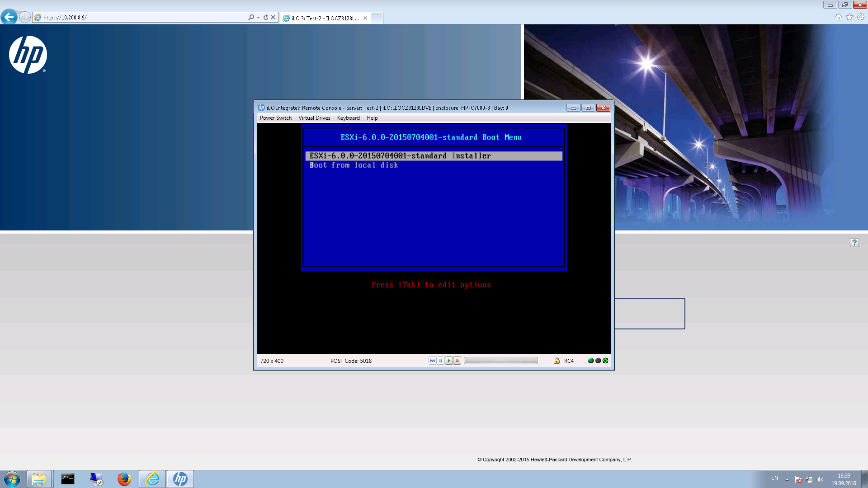Image resolution: width=868 pixels, height=488 pixels.
Task: Click the address bar search magnifier icon
Action: pyautogui.click(x=251, y=17)
